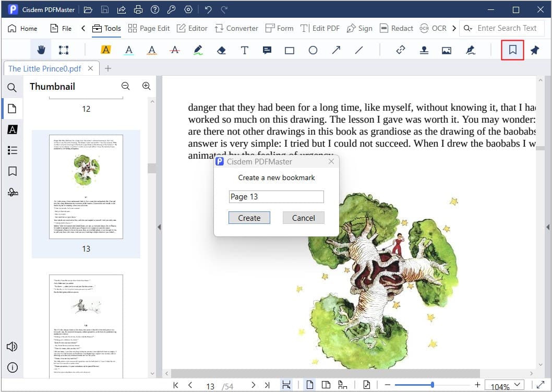Open Annotations panel in left sidebar

12,129
